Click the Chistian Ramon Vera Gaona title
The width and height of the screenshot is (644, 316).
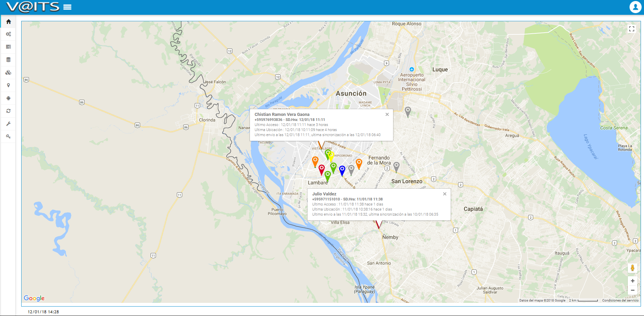(x=282, y=115)
